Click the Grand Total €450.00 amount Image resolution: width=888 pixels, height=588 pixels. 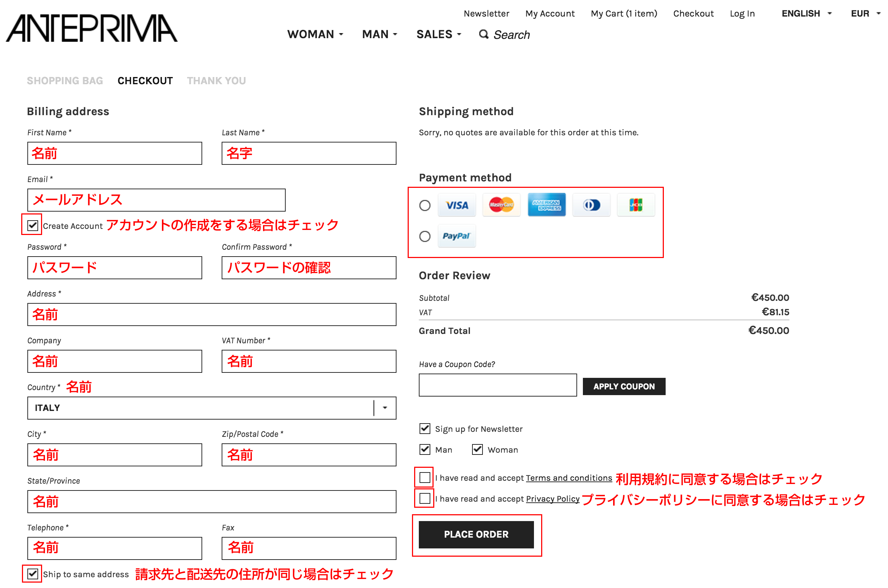(769, 331)
